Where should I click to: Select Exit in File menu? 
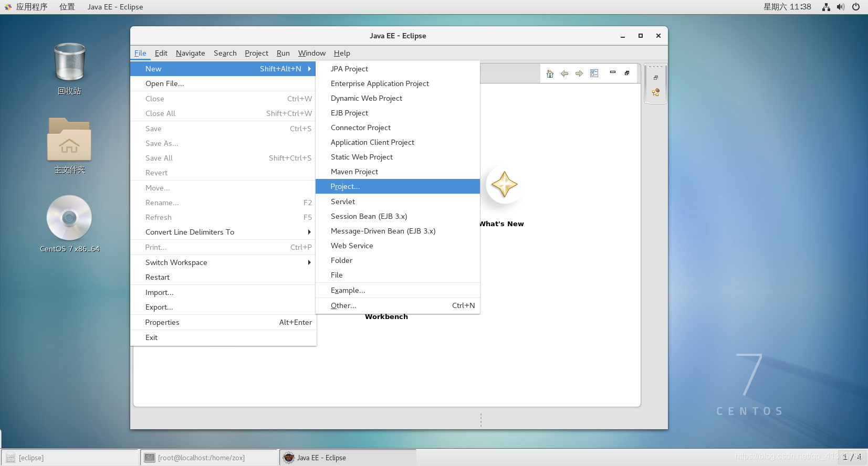click(223, 337)
